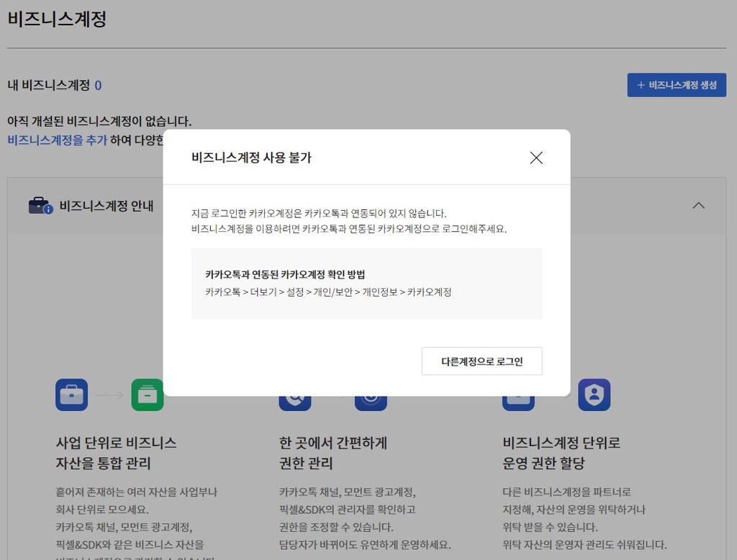The width and height of the screenshot is (737, 560).
Task: Click the 비즈니스계정 단위로 운영 권한 할당 heading
Action: click(561, 453)
